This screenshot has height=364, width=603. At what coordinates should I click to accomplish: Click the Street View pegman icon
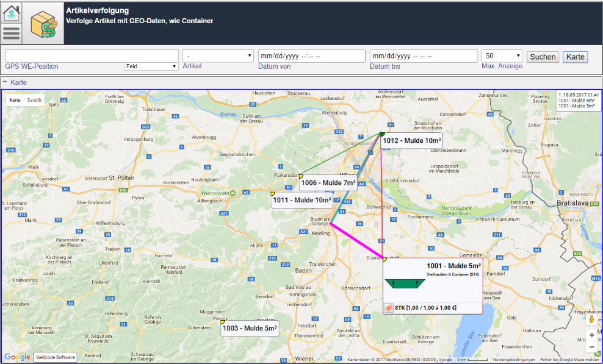click(x=591, y=319)
